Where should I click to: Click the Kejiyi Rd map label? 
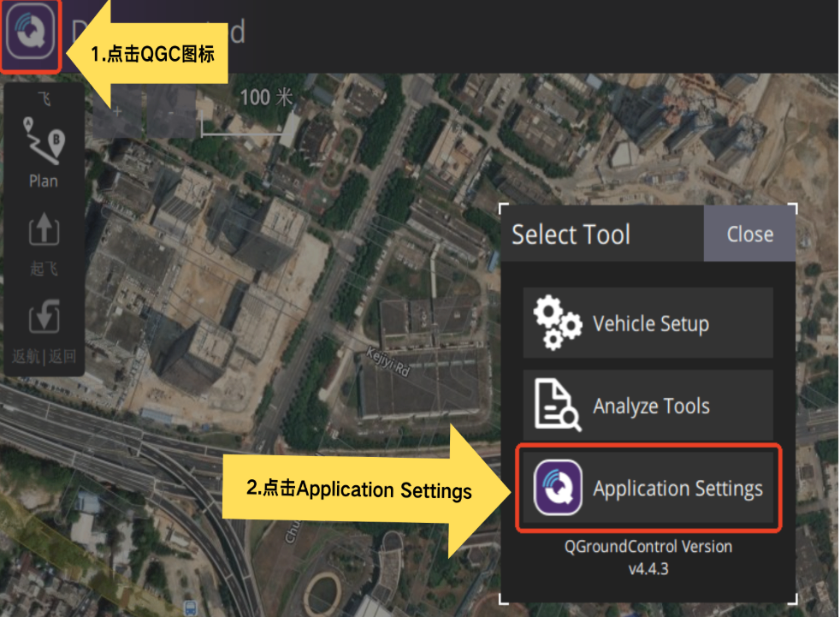tap(387, 362)
